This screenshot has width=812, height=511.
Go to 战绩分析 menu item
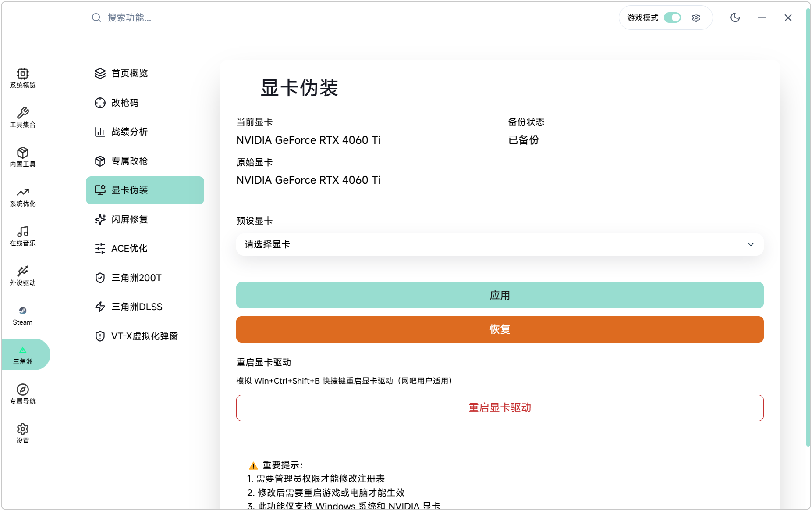[145, 132]
